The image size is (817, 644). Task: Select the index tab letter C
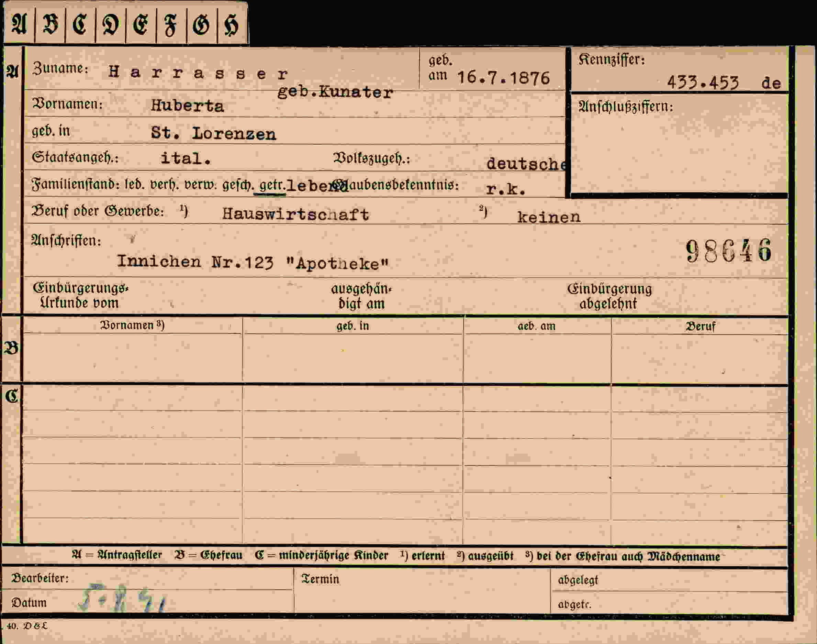[x=80, y=24]
